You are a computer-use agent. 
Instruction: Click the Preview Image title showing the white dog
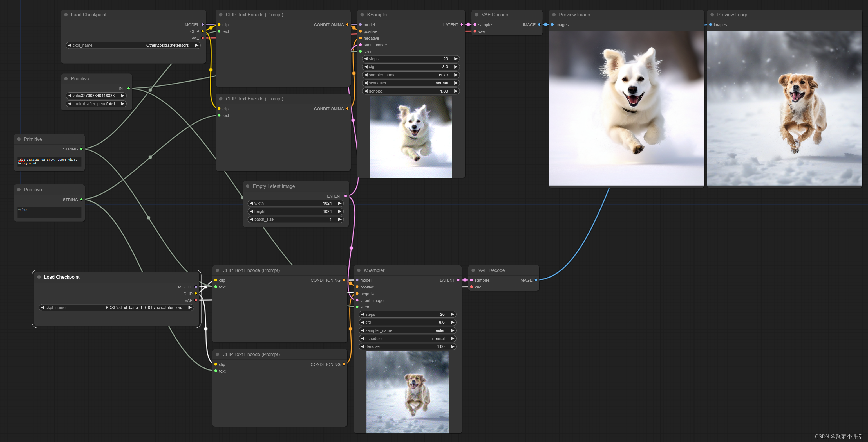pos(574,15)
